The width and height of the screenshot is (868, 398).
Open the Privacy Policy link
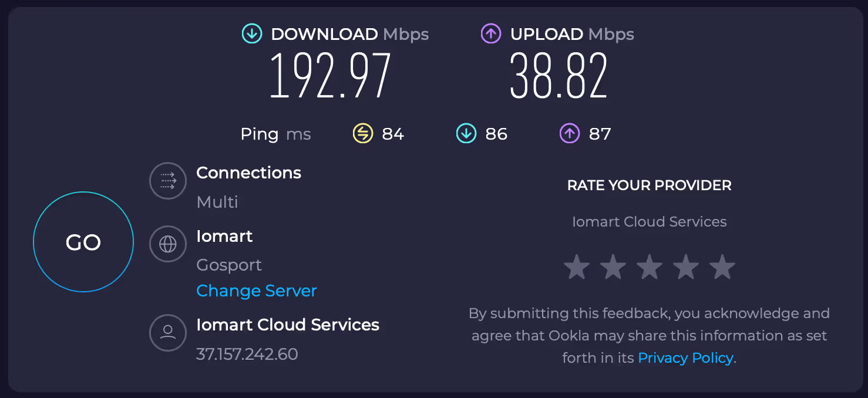pyautogui.click(x=685, y=357)
